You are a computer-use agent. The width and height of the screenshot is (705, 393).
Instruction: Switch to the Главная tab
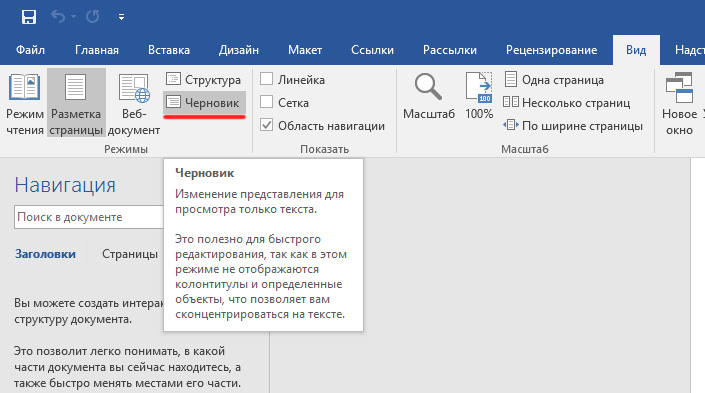tap(97, 50)
